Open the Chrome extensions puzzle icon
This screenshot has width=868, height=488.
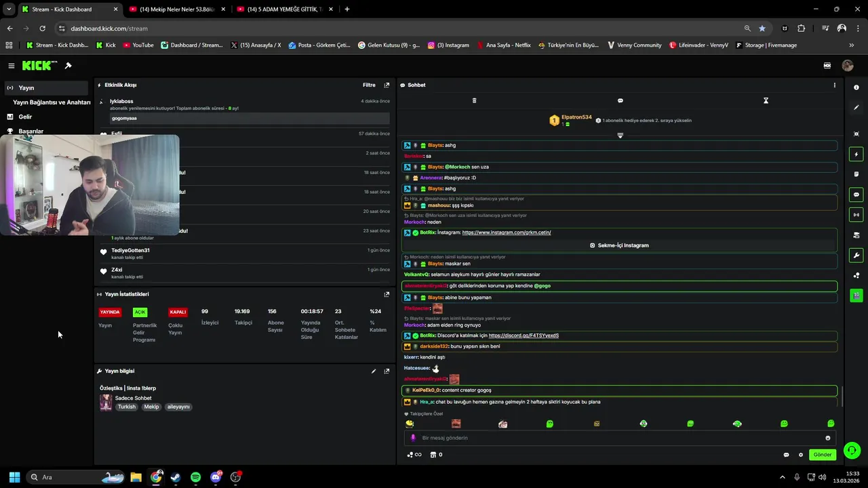pyautogui.click(x=802, y=28)
